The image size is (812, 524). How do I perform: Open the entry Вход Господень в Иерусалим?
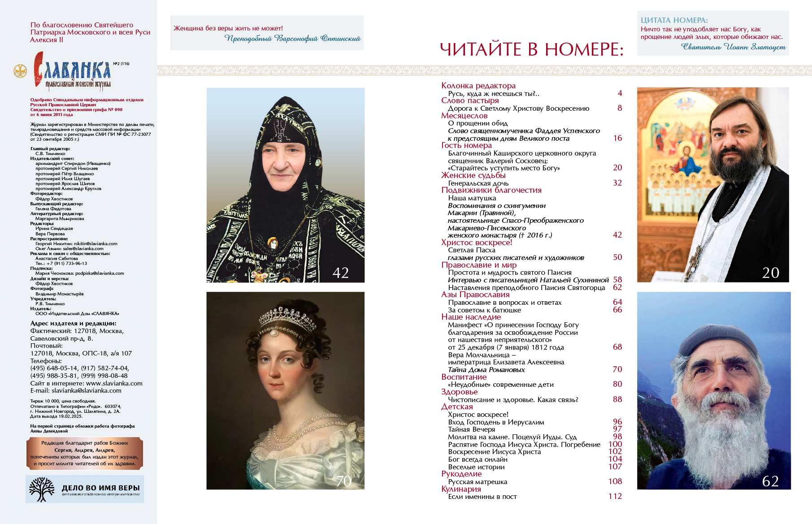496,422
